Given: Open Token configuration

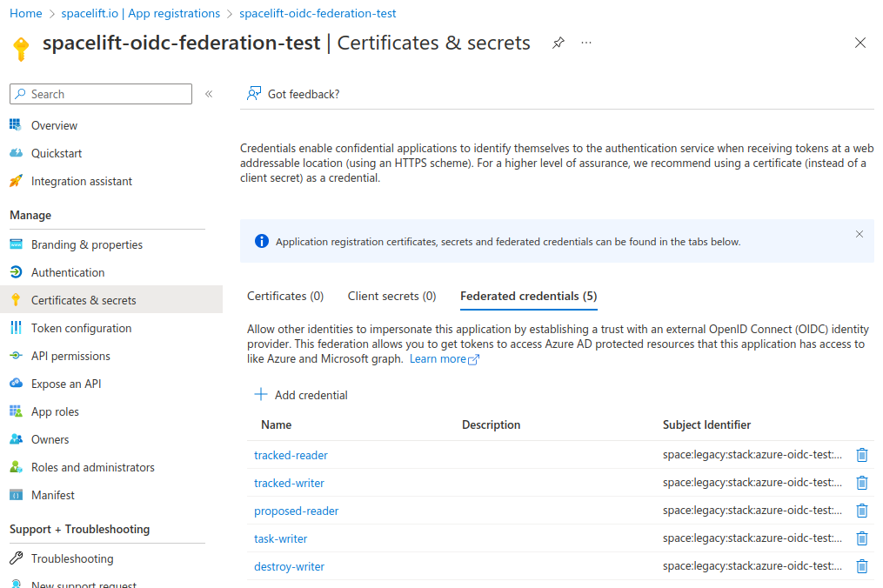Looking at the screenshot, I should pyautogui.click(x=80, y=327).
